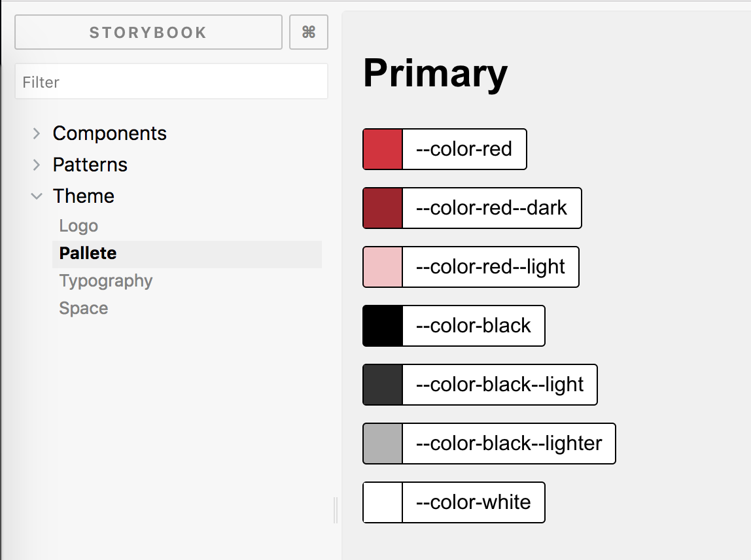Click the --color-black--light swatch
This screenshot has height=560, width=751.
pos(381,385)
